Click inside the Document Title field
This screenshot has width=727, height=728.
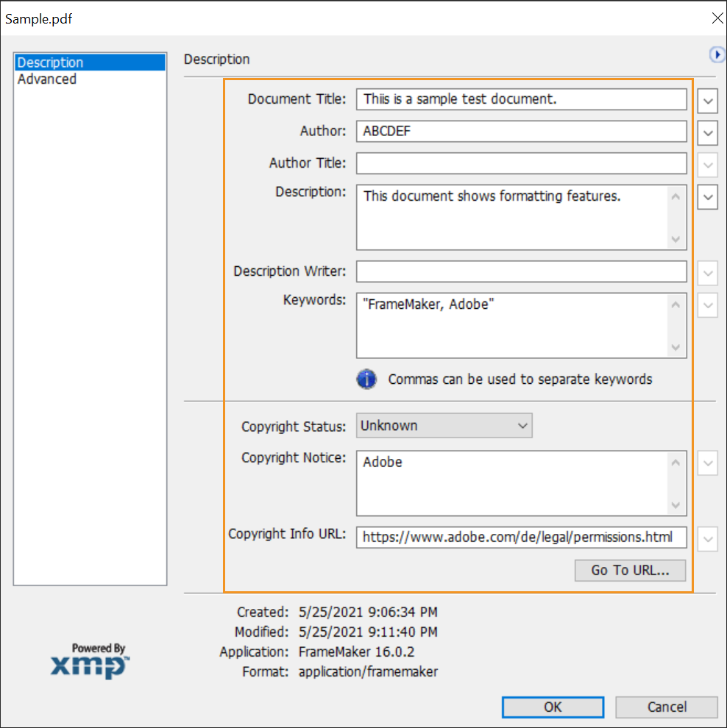pos(521,99)
